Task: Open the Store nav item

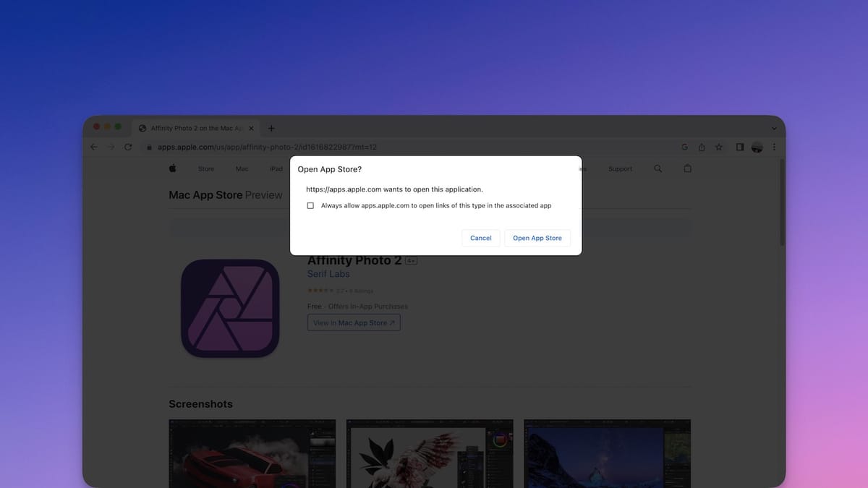Action: point(206,168)
